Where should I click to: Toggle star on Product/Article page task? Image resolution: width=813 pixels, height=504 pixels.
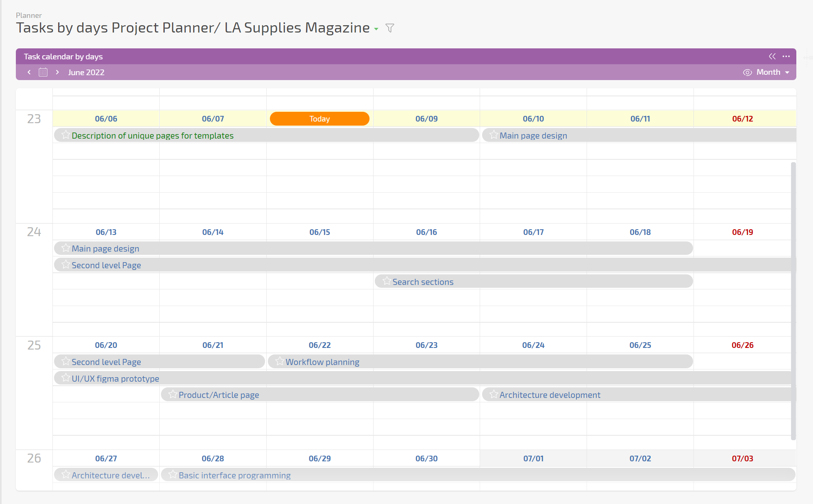pyautogui.click(x=173, y=394)
